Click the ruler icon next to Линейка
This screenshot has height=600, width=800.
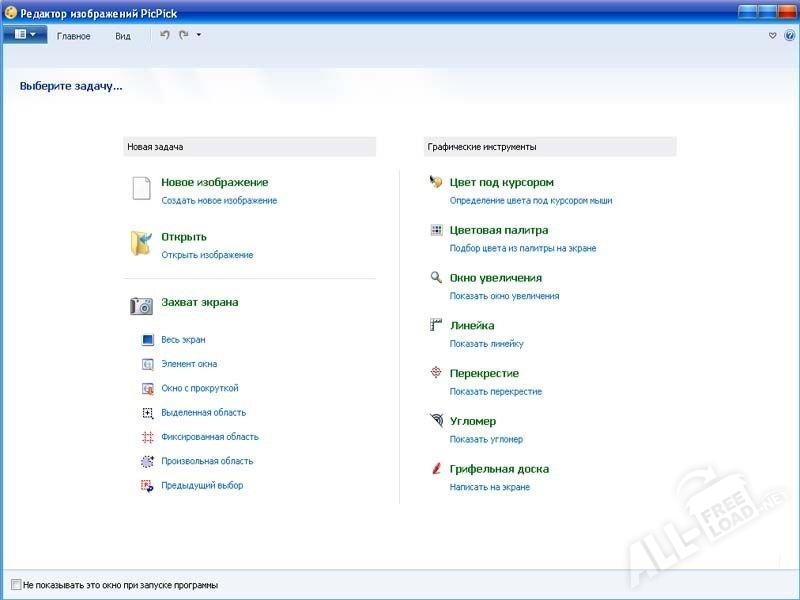436,325
